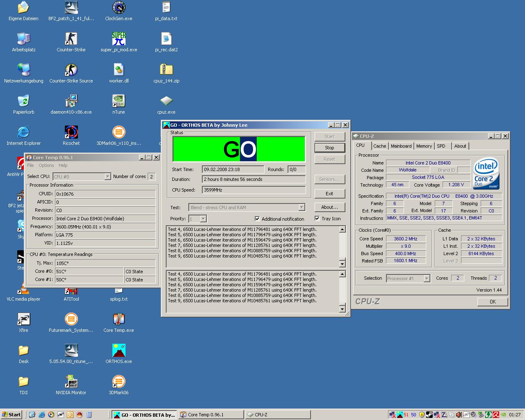525x420 pixels.
Task: Toggle the Additional notification checkbox
Action: 257,219
